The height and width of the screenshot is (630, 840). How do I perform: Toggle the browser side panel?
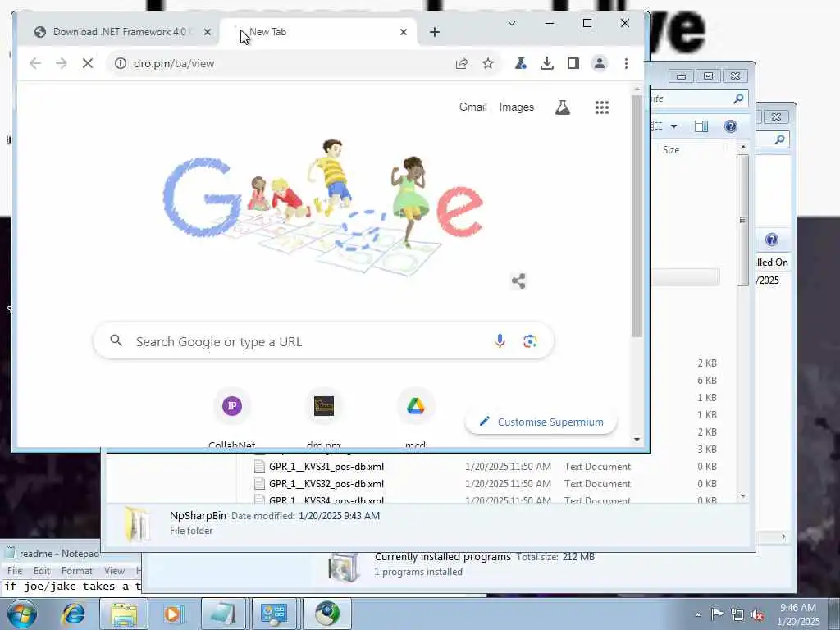click(x=573, y=63)
